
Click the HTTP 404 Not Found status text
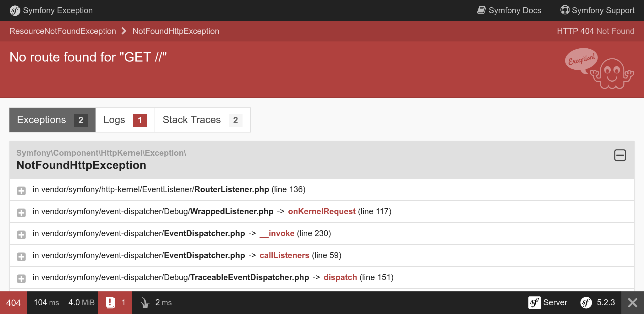pos(596,31)
